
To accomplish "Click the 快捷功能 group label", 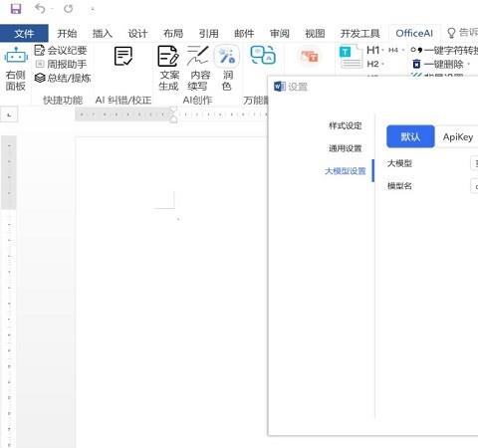I will [63, 100].
